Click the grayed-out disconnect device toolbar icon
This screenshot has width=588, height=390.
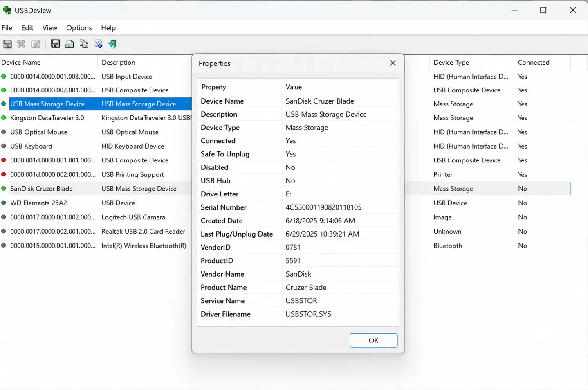coord(7,44)
